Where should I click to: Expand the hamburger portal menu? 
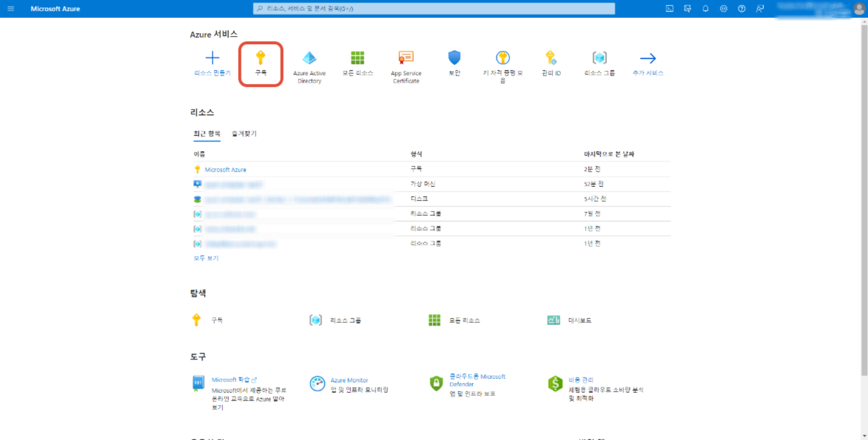(11, 9)
